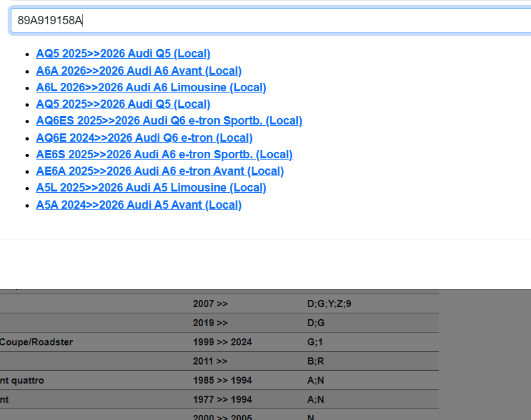Open the A6A Audi A6 Avant link
Image resolution: width=531 pixels, height=420 pixels.
139,71
